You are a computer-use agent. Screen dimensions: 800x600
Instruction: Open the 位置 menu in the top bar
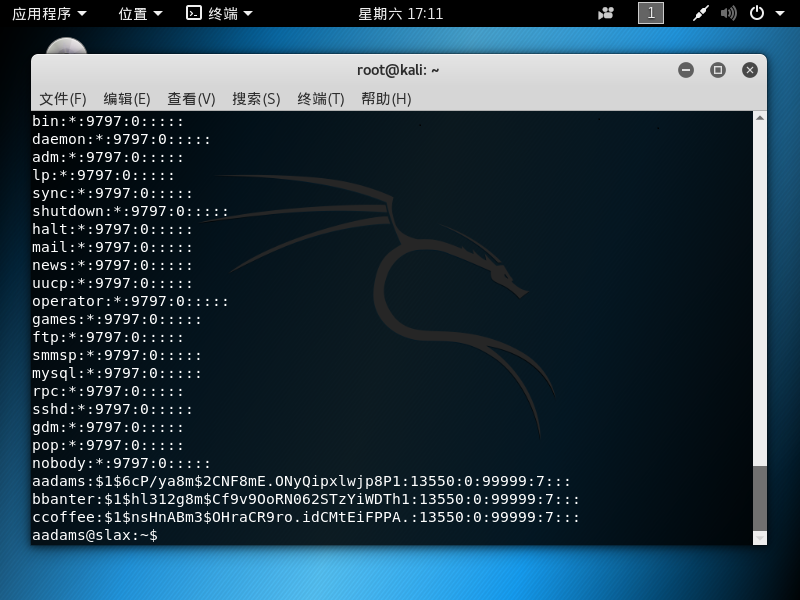point(140,13)
